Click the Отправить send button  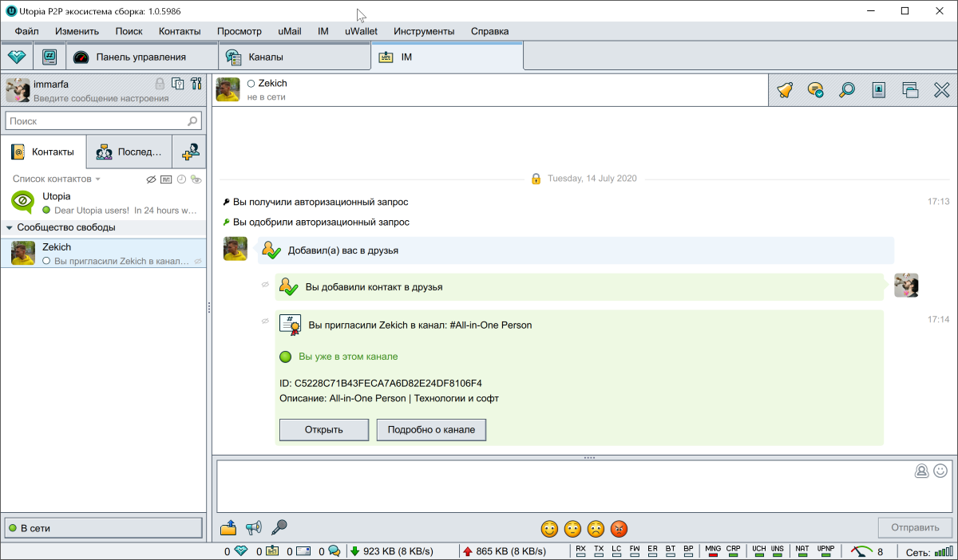915,527
